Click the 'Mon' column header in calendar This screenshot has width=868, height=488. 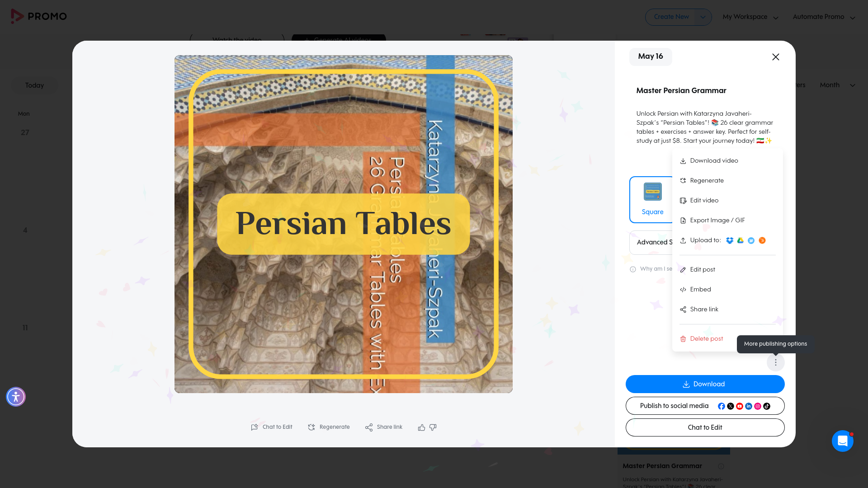tap(24, 114)
